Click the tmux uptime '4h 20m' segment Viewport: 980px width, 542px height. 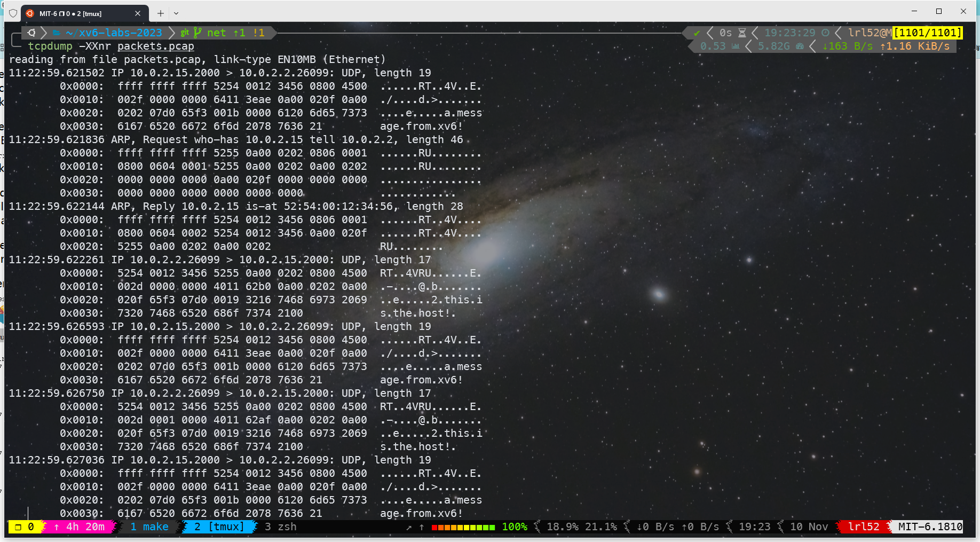tap(80, 527)
